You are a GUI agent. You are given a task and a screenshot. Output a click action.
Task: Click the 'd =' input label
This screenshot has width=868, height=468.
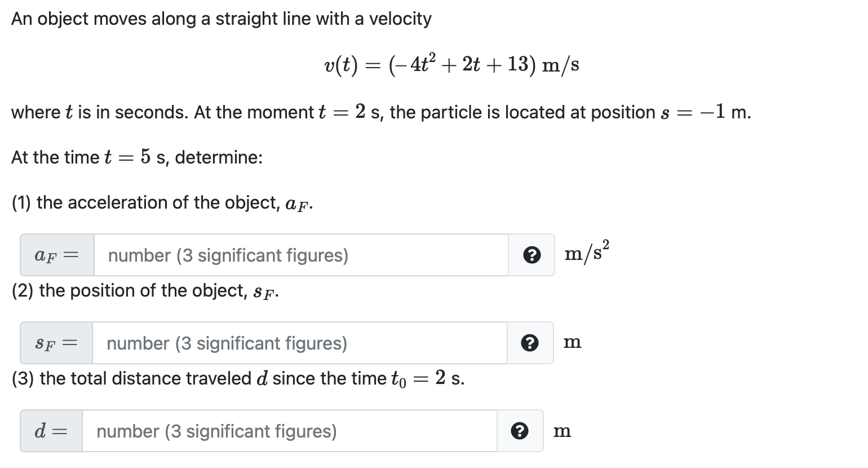coord(51,431)
